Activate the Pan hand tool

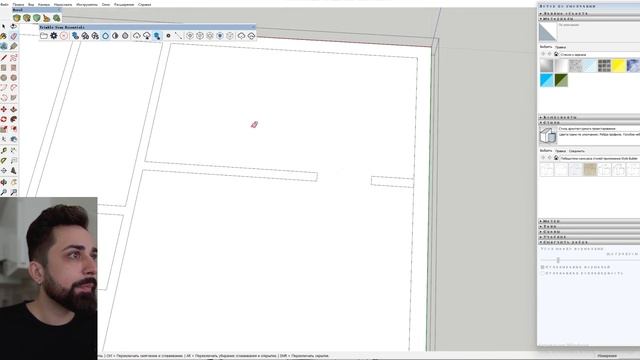[13, 182]
